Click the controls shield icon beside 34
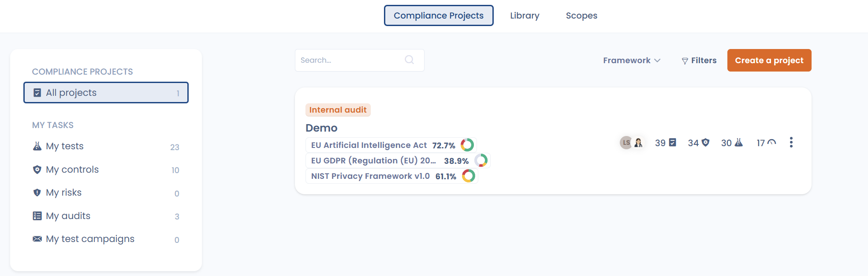This screenshot has height=276, width=868. pyautogui.click(x=705, y=143)
